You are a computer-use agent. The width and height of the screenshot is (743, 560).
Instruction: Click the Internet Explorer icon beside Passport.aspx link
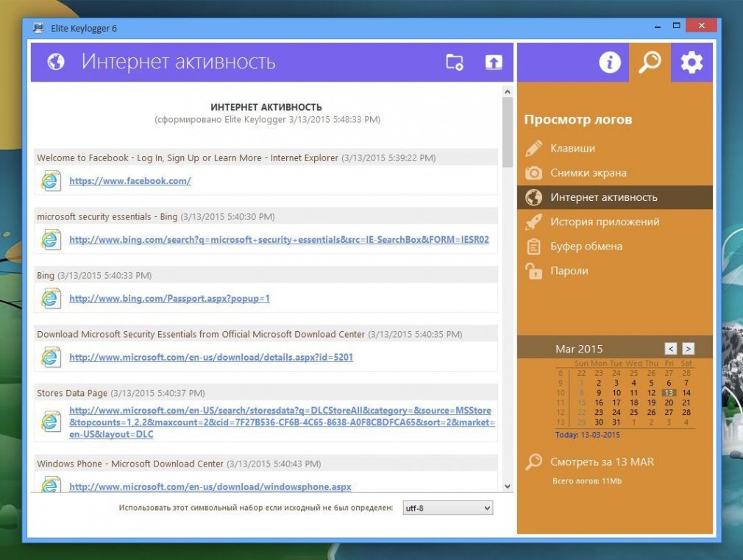click(51, 298)
